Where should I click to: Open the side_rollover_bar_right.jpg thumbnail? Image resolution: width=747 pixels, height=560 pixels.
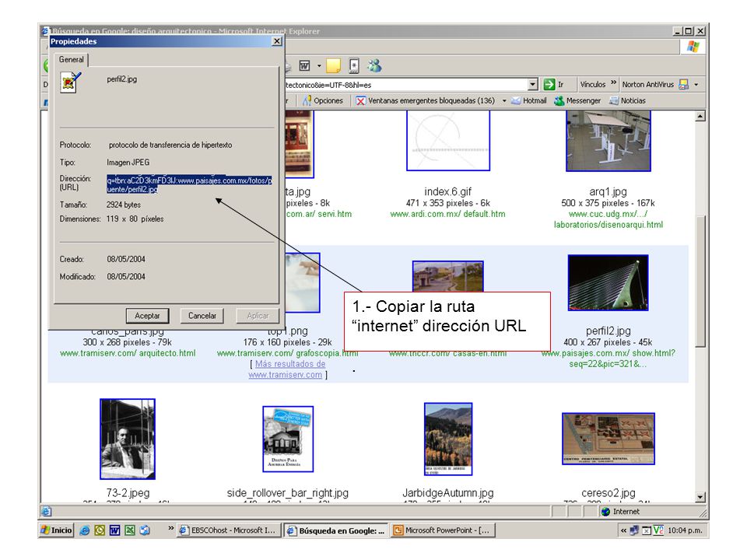(288, 439)
